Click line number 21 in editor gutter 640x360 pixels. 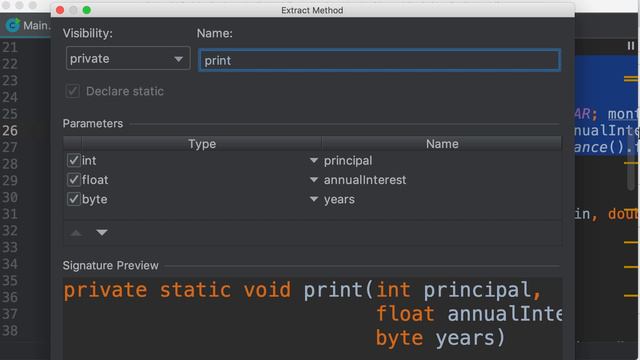[10, 47]
